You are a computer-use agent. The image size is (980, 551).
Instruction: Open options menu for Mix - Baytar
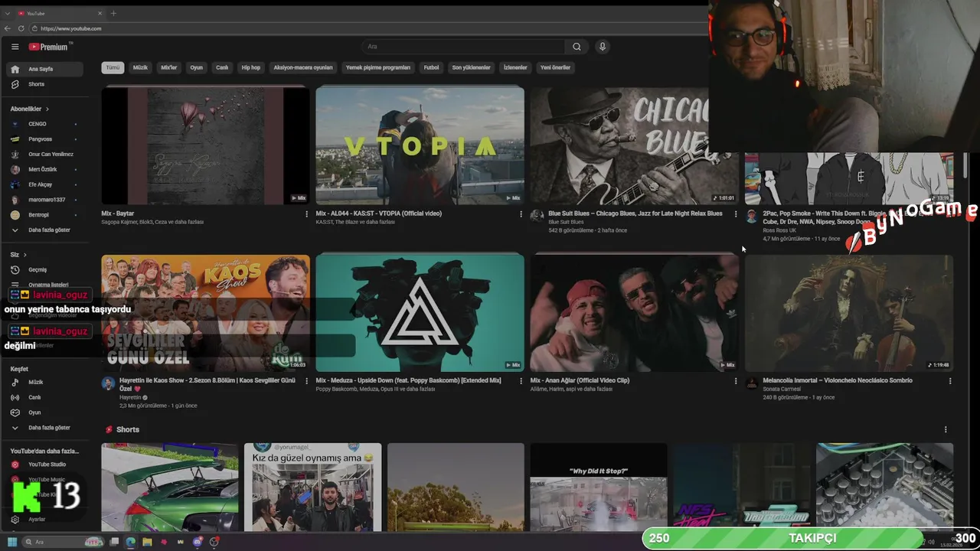[x=306, y=214]
